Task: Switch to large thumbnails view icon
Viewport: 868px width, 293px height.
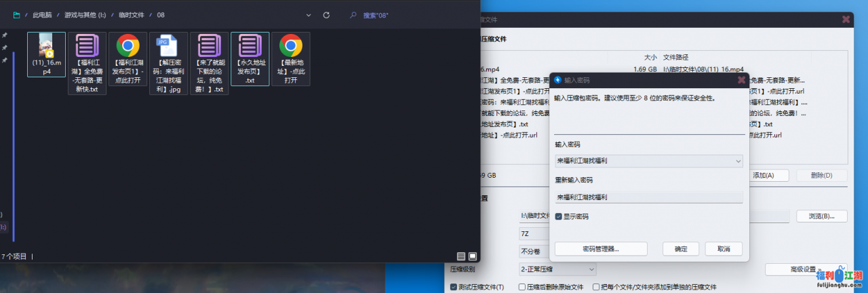Action: pos(472,256)
